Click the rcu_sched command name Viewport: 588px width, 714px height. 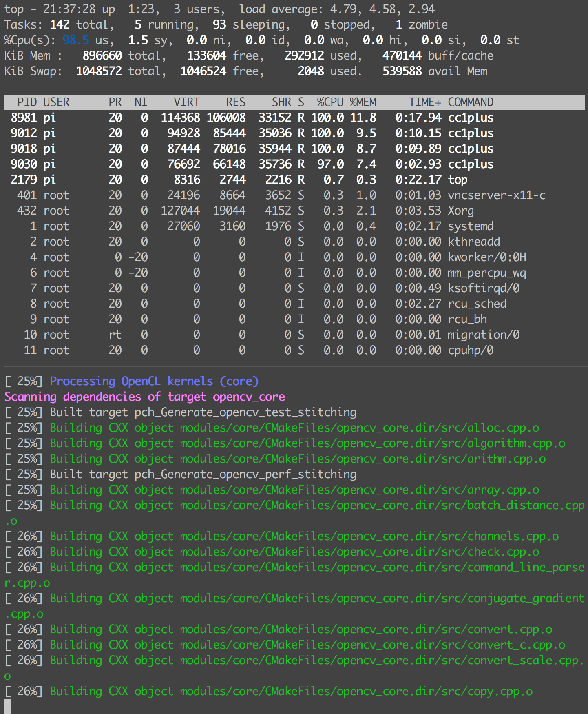[x=477, y=304]
